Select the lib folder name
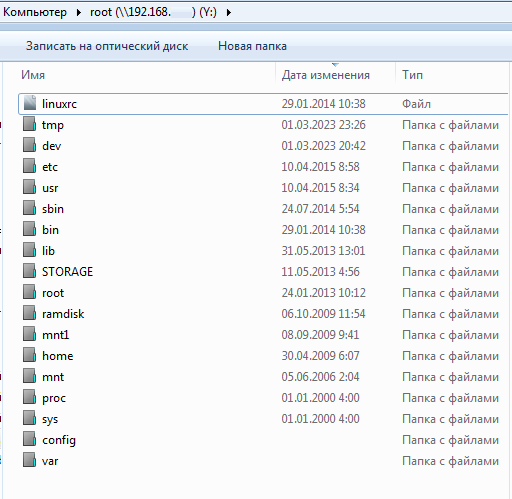Screen dimensions: 512x499 [x=48, y=251]
